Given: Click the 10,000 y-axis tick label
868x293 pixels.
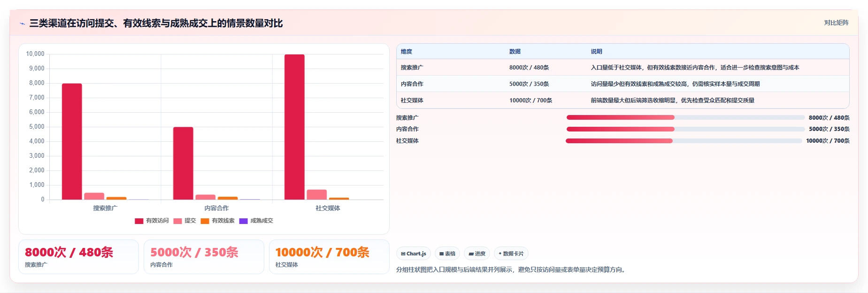Looking at the screenshot, I should pos(35,54).
